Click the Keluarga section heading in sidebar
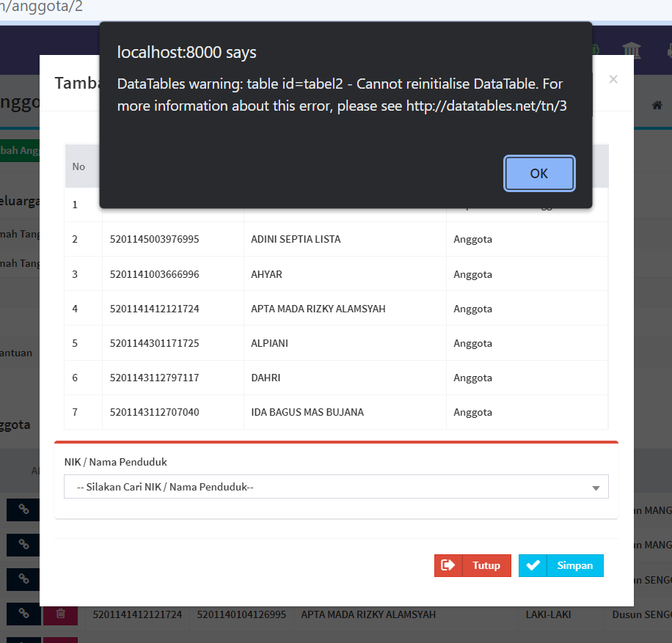The image size is (672, 643). tap(16, 200)
